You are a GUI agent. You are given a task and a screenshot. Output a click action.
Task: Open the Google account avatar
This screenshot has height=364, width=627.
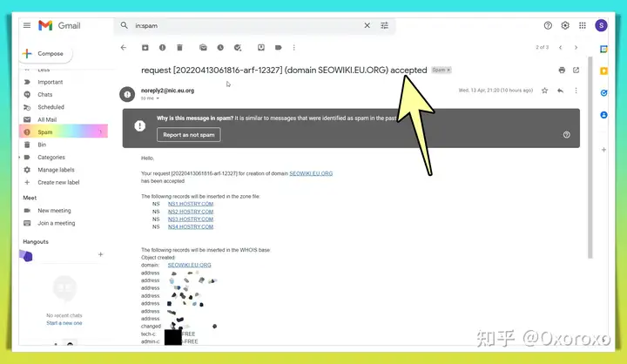pos(601,25)
